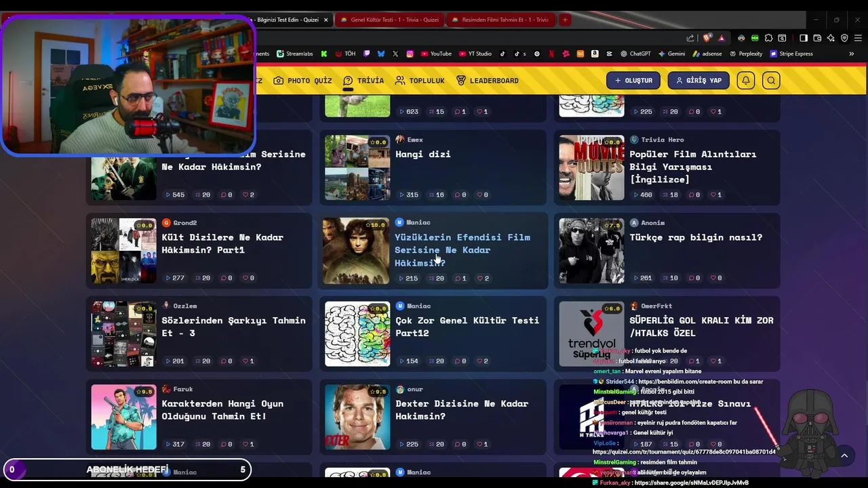Open the Perplexity bookmark
The height and width of the screenshot is (488, 868).
point(746,54)
